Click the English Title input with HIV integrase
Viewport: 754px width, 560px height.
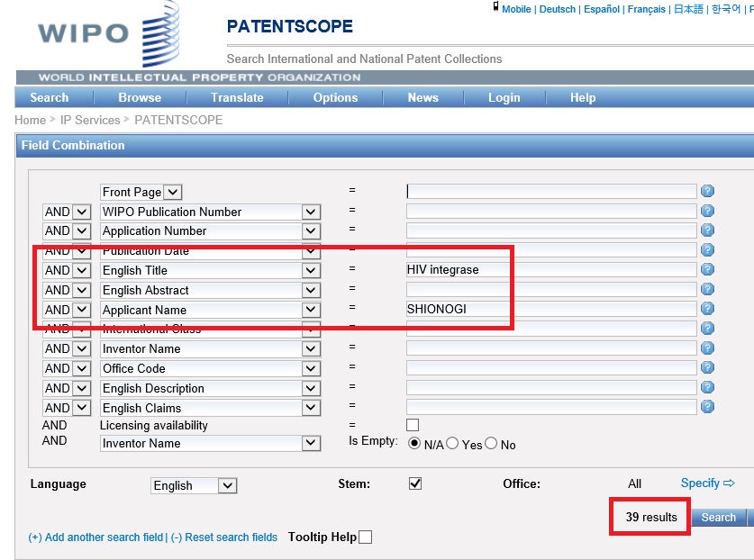tap(551, 270)
